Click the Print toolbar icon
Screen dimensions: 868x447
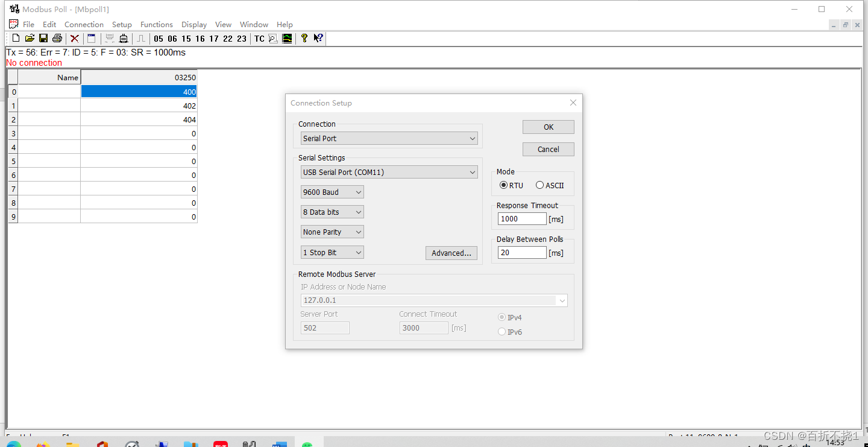pos(57,38)
